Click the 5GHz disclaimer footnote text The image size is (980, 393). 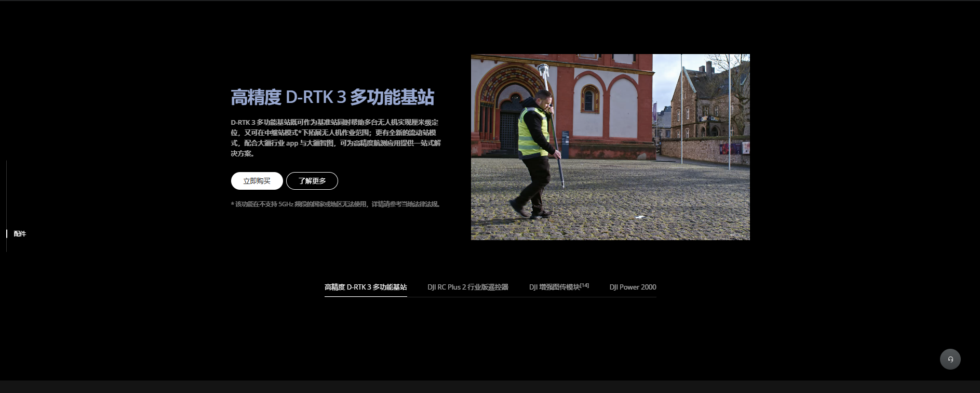pyautogui.click(x=335, y=204)
